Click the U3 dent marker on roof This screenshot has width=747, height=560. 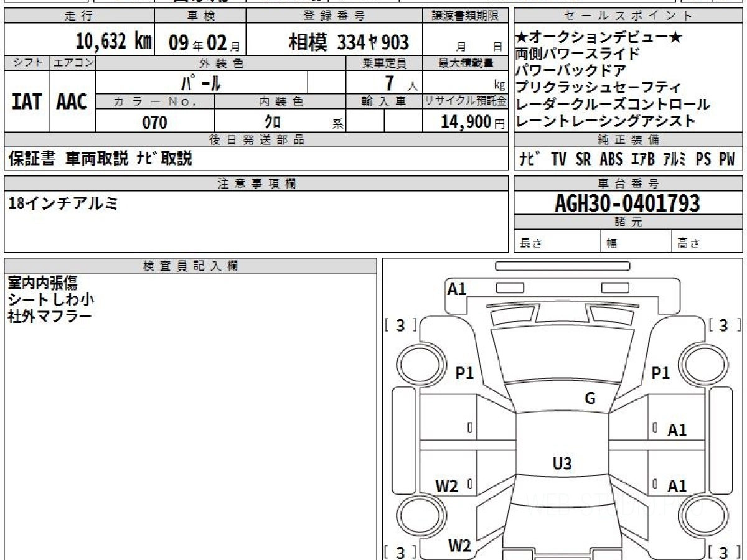coord(562,463)
